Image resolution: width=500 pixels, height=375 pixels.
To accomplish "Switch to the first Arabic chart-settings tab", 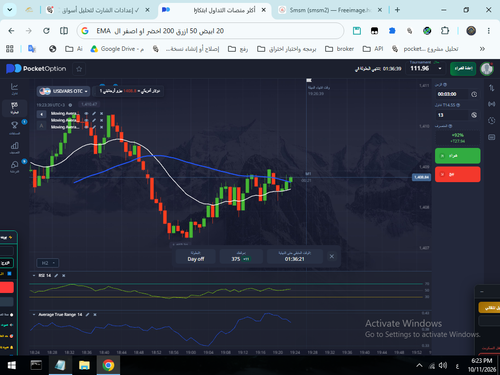I will tap(97, 10).
